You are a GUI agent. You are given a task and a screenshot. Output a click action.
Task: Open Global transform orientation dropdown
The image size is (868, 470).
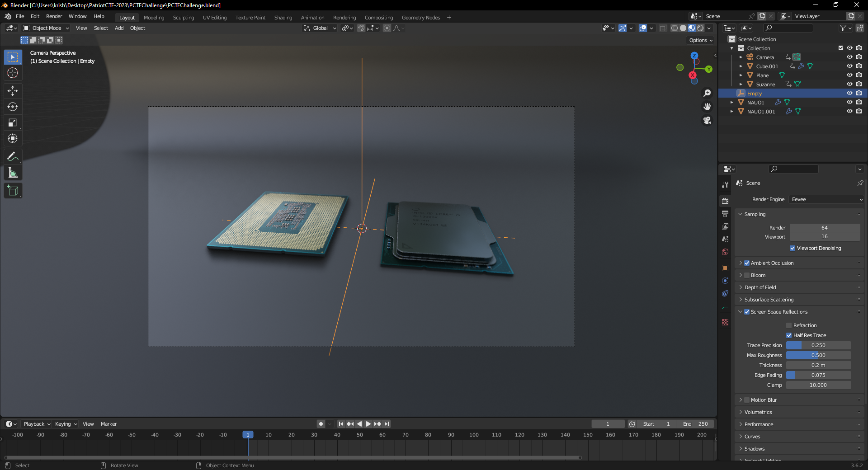(320, 28)
